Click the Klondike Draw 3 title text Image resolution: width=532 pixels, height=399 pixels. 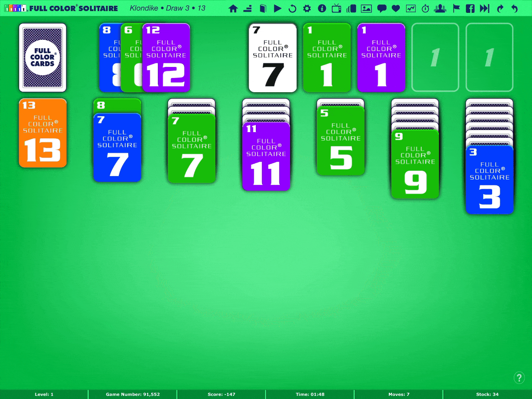168,8
